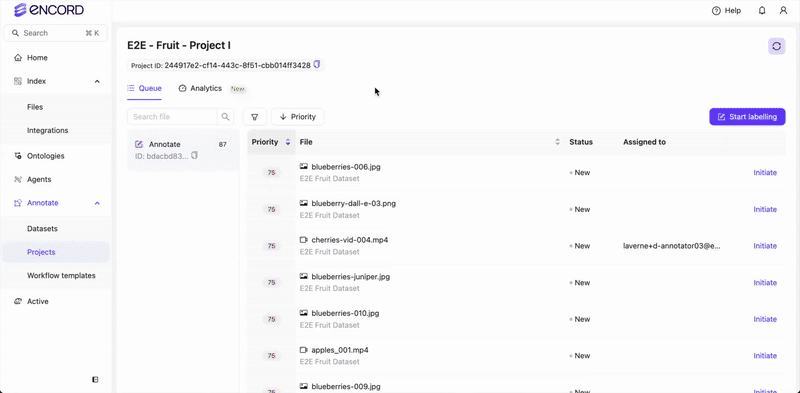Collapse the Annotate section chevron

point(97,203)
